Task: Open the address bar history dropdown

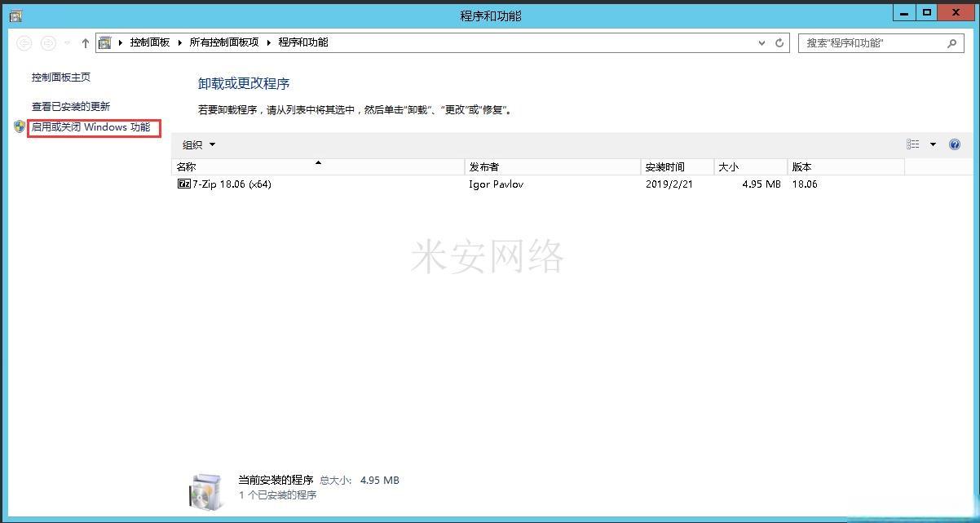Action: [762, 43]
